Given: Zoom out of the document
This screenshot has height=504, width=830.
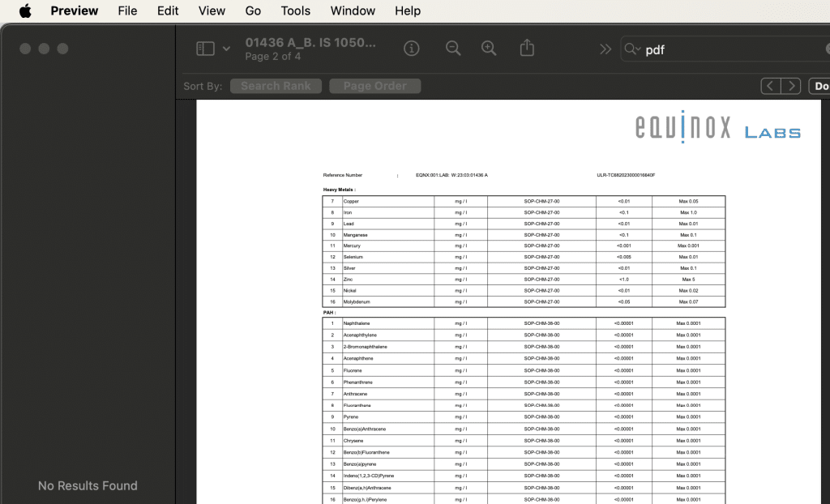Looking at the screenshot, I should click(453, 48).
